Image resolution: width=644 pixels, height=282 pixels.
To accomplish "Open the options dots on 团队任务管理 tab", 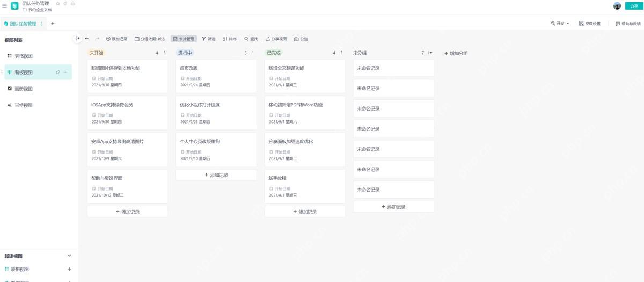I will click(42, 24).
